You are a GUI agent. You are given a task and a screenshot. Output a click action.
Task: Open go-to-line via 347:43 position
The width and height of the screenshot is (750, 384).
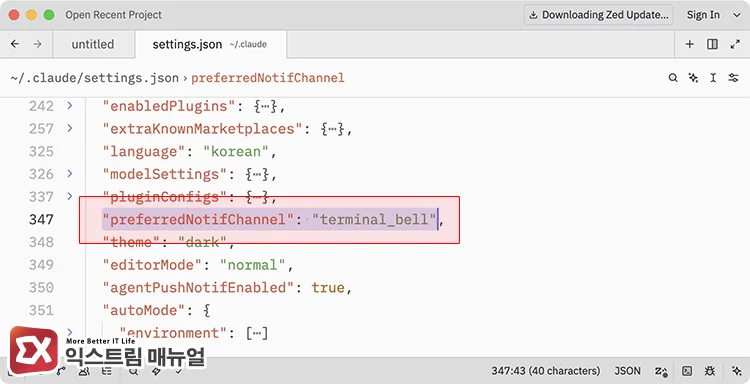coord(545,371)
